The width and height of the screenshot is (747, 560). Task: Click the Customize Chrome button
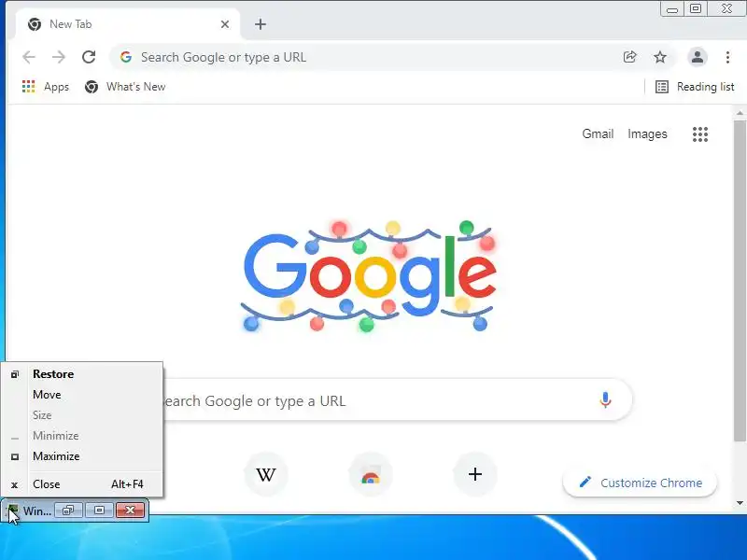[x=640, y=483]
